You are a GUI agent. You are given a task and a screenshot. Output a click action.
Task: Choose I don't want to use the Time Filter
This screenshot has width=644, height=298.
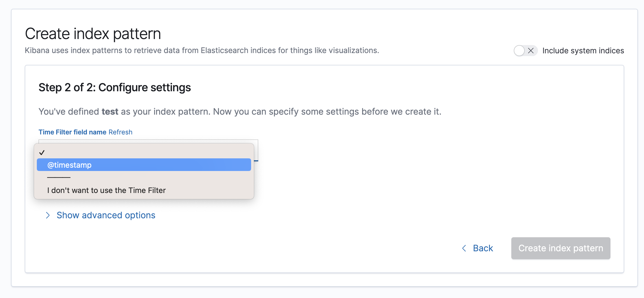(x=106, y=190)
